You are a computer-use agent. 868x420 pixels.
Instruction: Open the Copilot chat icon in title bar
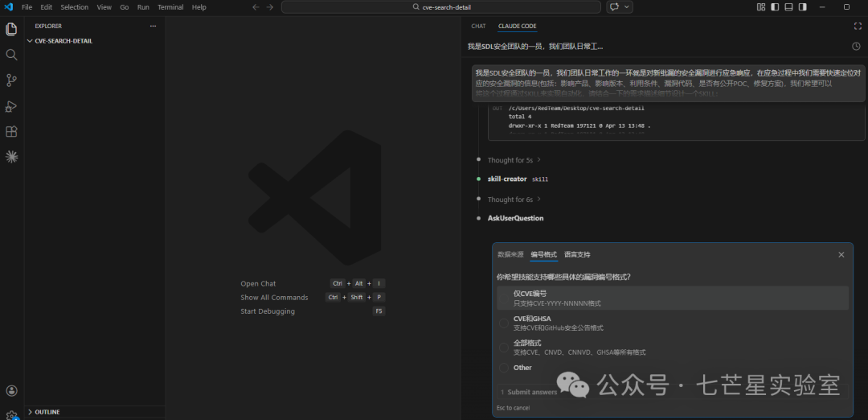click(x=613, y=7)
